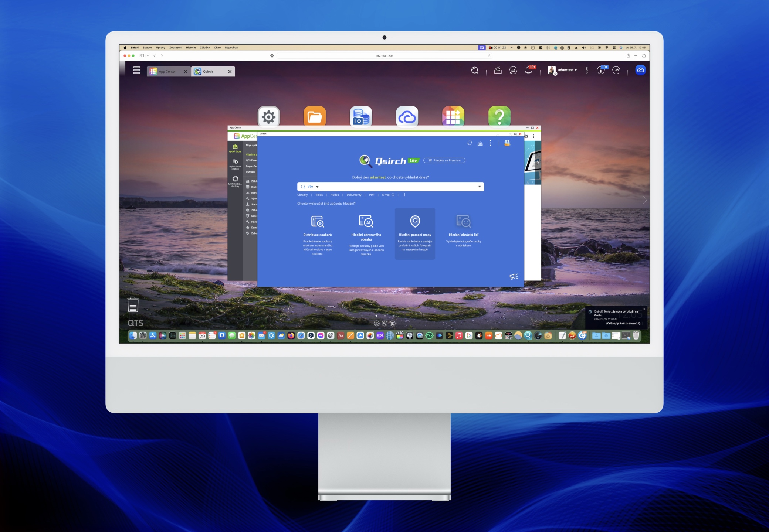Open the myQNAPcloud blue cloud button
The width and height of the screenshot is (769, 532).
point(640,70)
